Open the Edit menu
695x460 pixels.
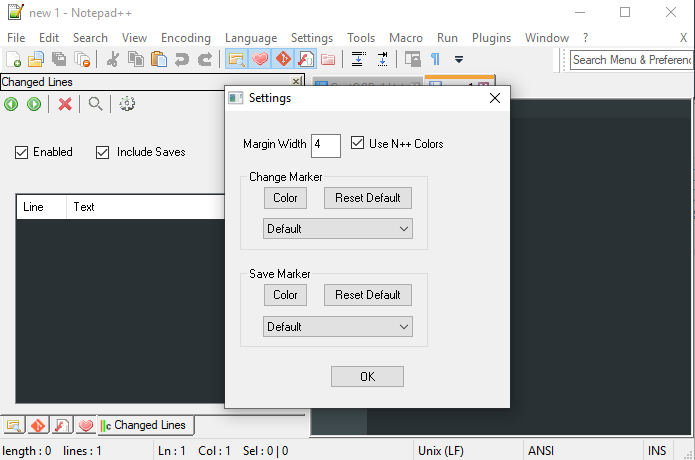click(x=49, y=38)
